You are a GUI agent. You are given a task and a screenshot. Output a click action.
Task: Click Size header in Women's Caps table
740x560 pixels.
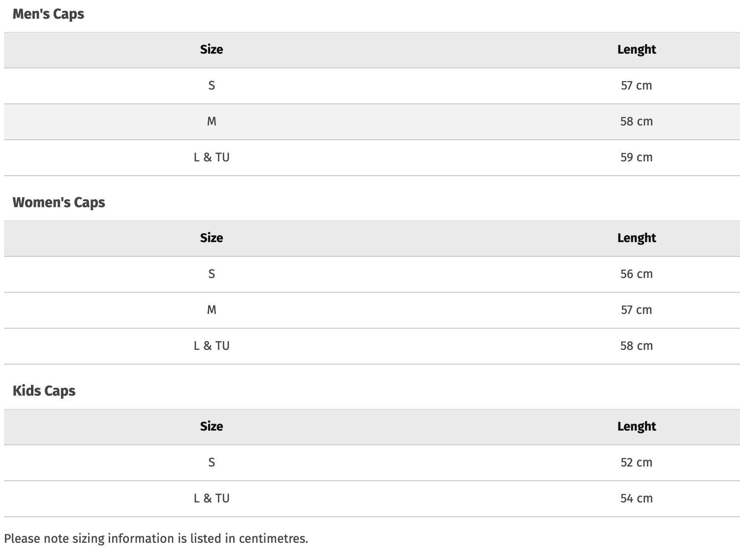(211, 238)
